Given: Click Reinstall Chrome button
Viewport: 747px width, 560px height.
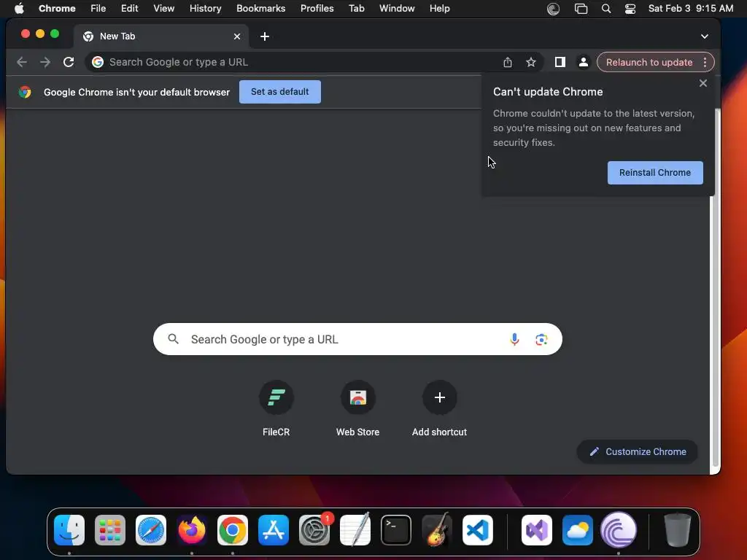Looking at the screenshot, I should coord(654,172).
